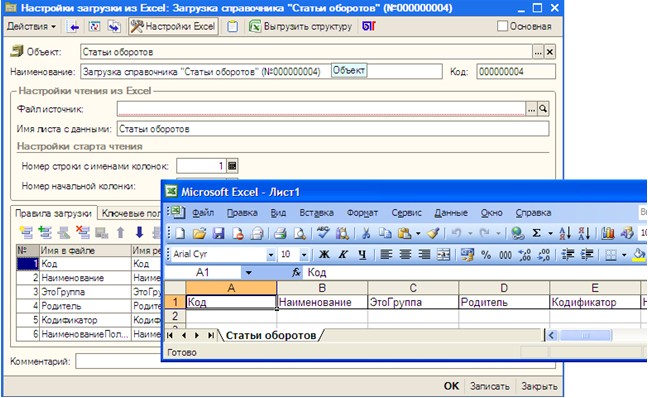Click the AutoSum sigma icon
The height and width of the screenshot is (398, 648).
[536, 234]
